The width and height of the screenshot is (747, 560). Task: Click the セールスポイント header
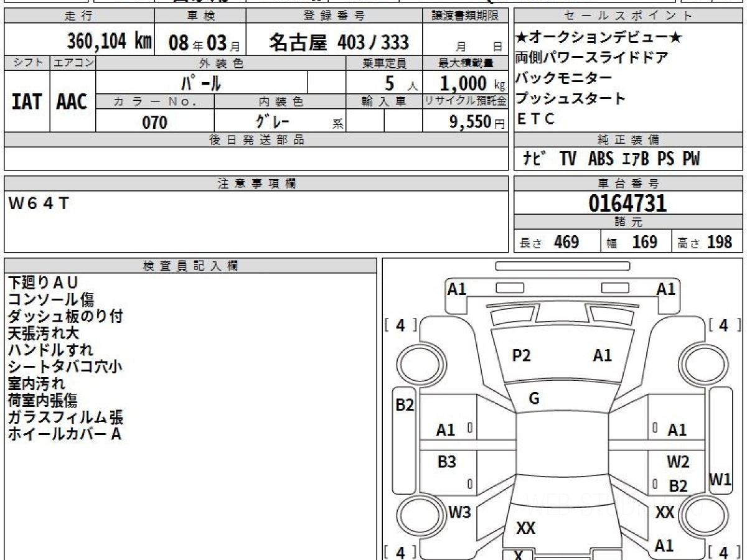[x=629, y=16]
